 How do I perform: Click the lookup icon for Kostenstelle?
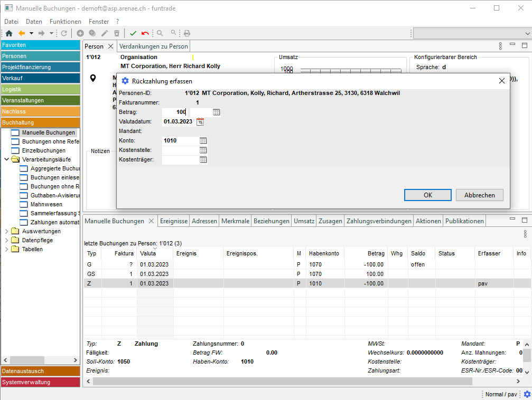click(x=203, y=150)
